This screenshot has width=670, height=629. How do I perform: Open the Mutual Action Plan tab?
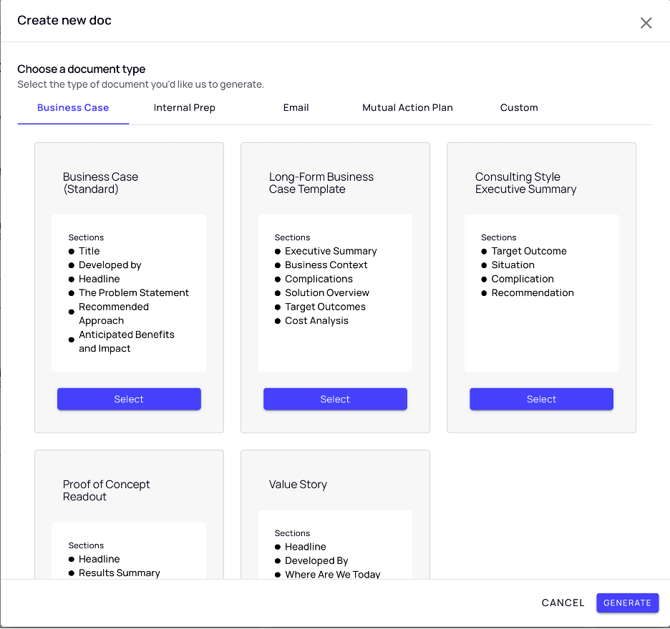click(x=407, y=108)
